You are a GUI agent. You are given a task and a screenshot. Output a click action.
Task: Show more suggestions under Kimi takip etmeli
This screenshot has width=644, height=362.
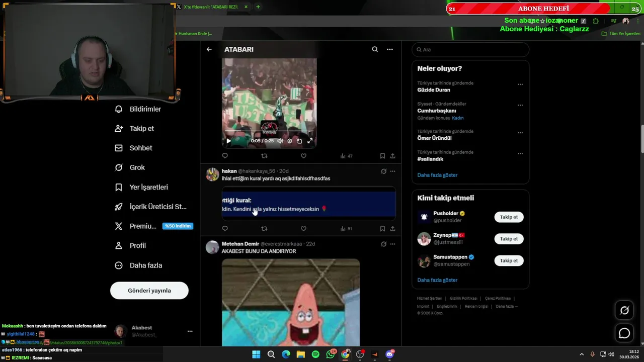pyautogui.click(x=437, y=280)
